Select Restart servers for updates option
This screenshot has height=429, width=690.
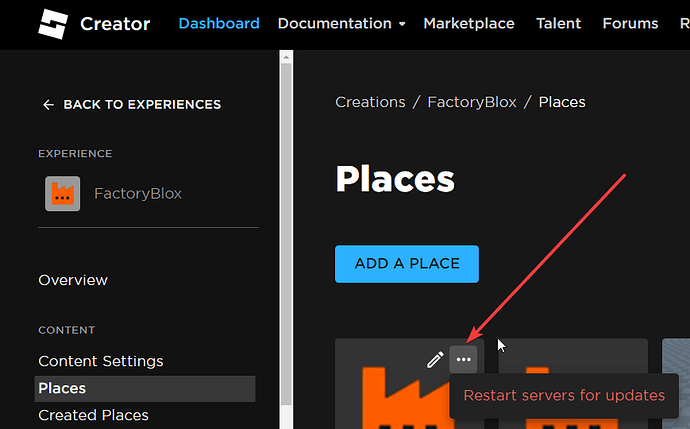coord(564,396)
